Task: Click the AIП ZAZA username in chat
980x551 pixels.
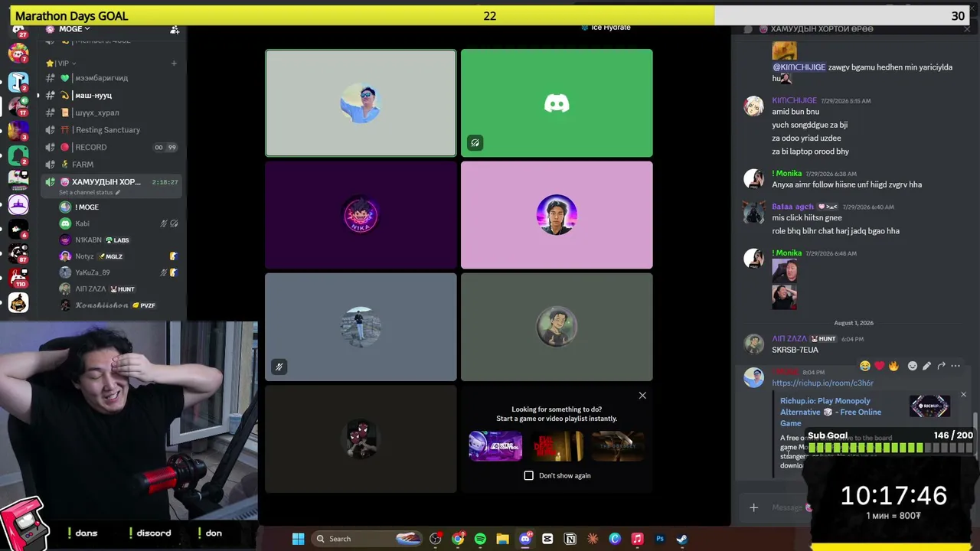Action: click(x=789, y=338)
